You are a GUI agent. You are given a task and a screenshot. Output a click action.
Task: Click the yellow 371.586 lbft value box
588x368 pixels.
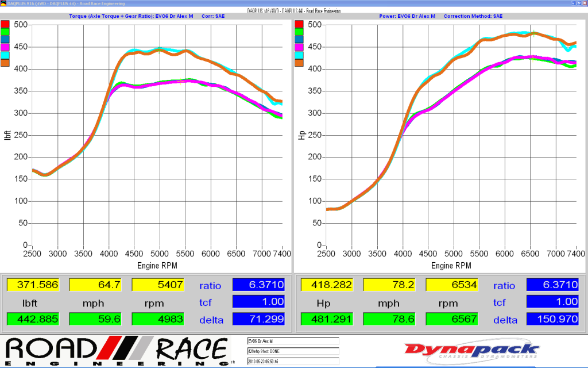pos(33,285)
